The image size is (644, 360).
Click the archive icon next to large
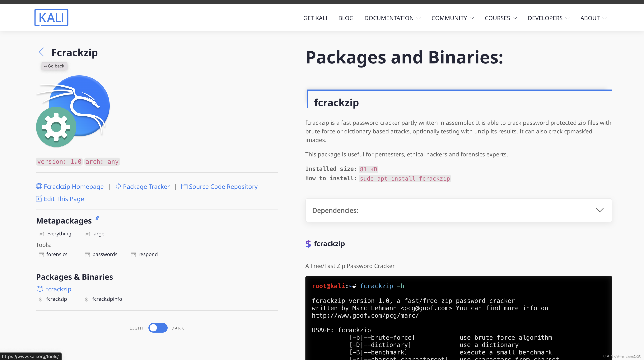(x=87, y=234)
